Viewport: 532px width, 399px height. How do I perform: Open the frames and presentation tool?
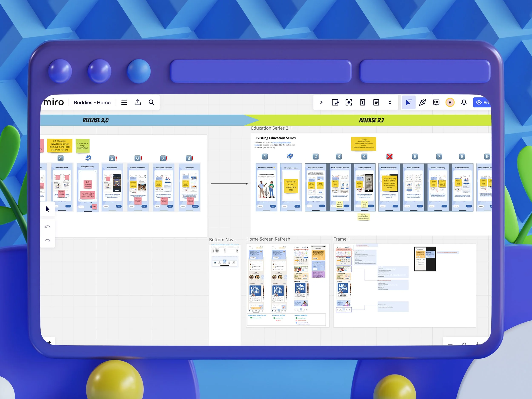click(335, 102)
